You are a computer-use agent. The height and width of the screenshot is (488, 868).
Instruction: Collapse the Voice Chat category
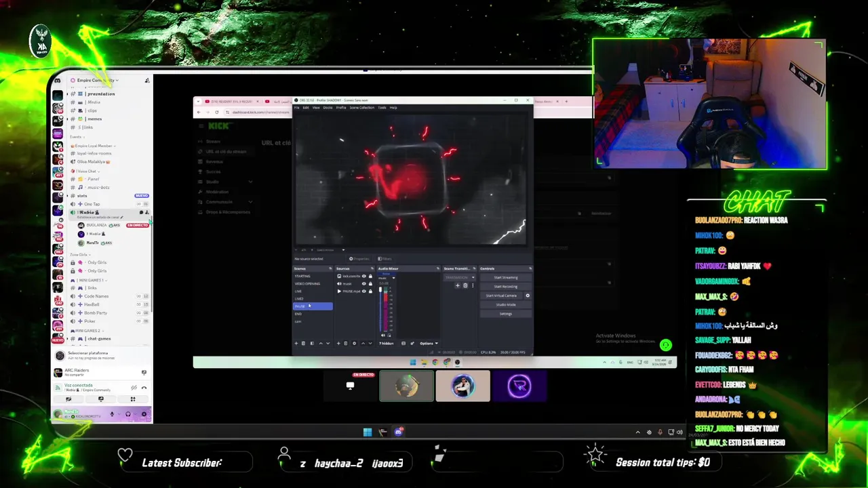coord(85,171)
